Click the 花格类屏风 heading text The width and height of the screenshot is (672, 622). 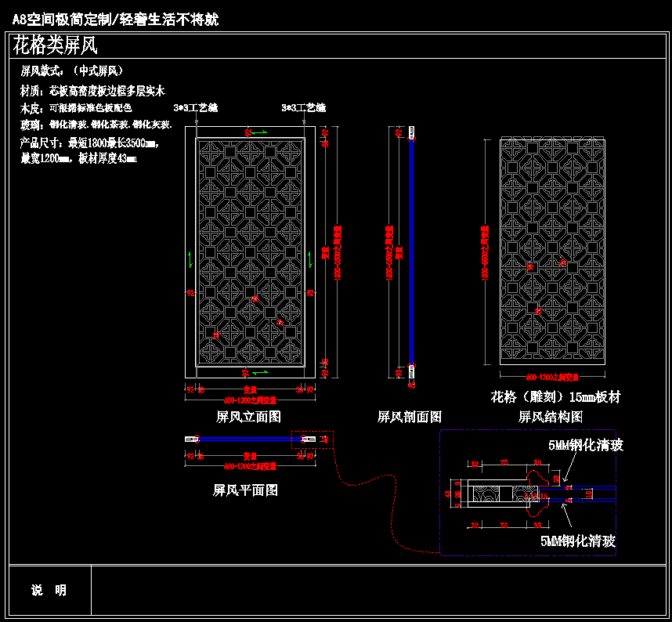coord(56,45)
